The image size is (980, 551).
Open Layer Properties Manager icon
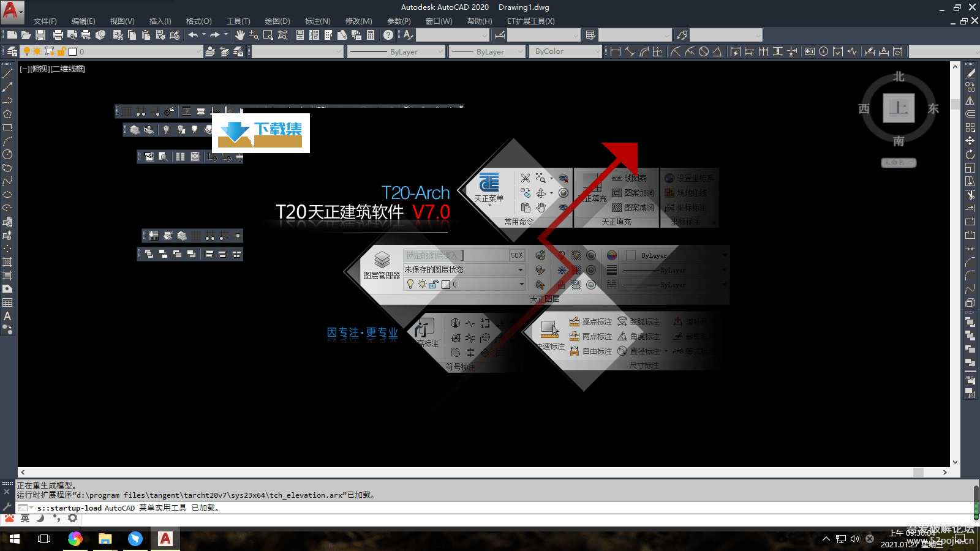[12, 51]
